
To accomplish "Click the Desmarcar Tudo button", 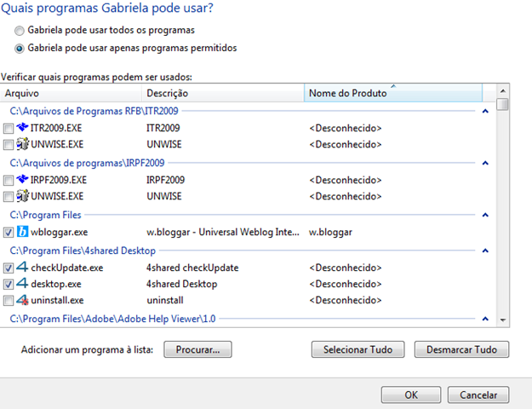I will pyautogui.click(x=461, y=349).
